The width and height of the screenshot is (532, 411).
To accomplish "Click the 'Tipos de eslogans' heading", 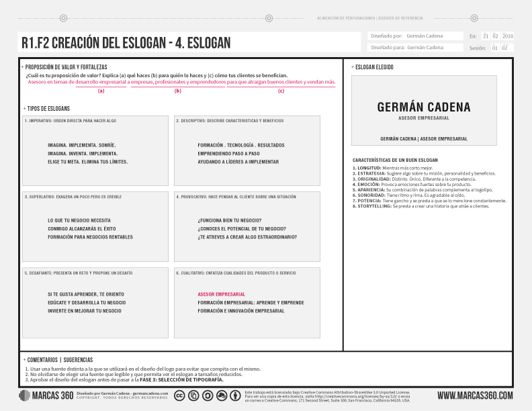I will coord(48,109).
